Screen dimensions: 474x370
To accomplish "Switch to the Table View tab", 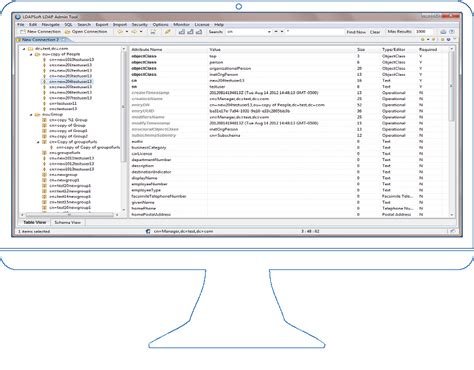I will tap(34, 222).
